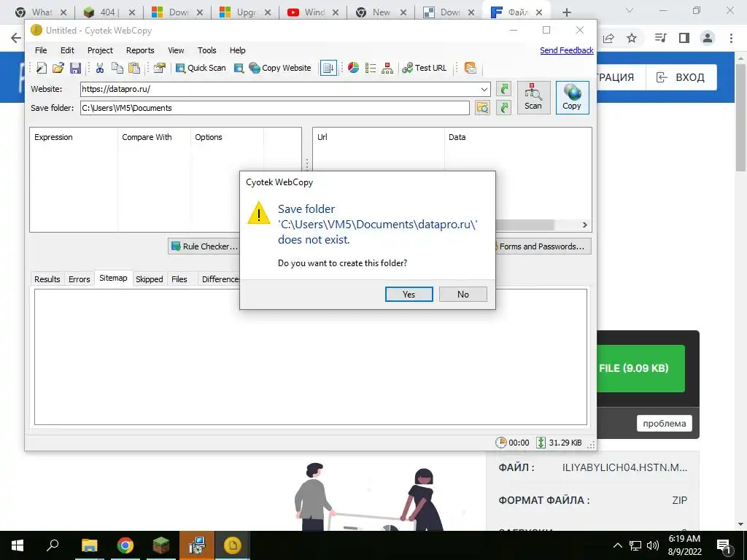Click the New project toolbar icon

click(x=42, y=68)
